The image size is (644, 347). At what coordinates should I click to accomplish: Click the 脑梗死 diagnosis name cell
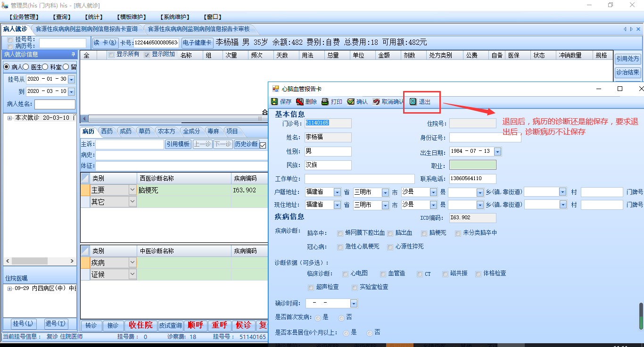pos(184,190)
